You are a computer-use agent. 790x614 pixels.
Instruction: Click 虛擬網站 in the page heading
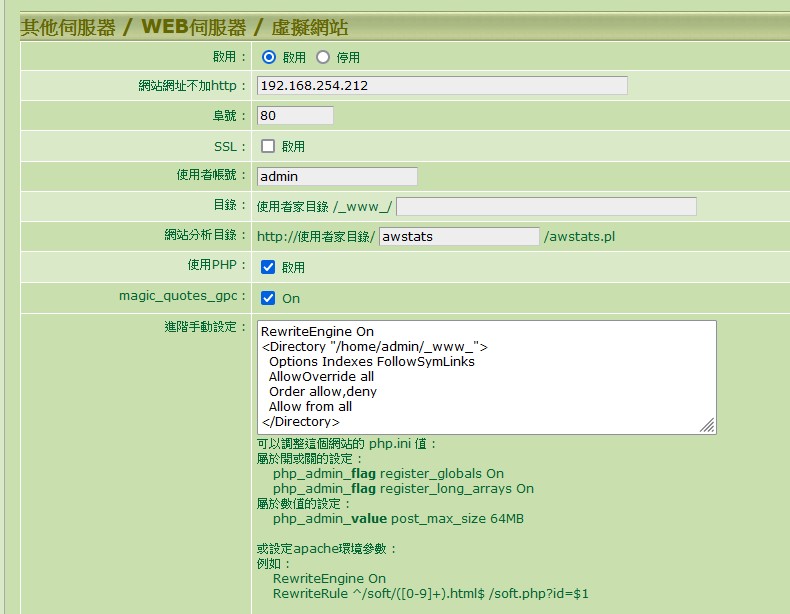pos(302,27)
